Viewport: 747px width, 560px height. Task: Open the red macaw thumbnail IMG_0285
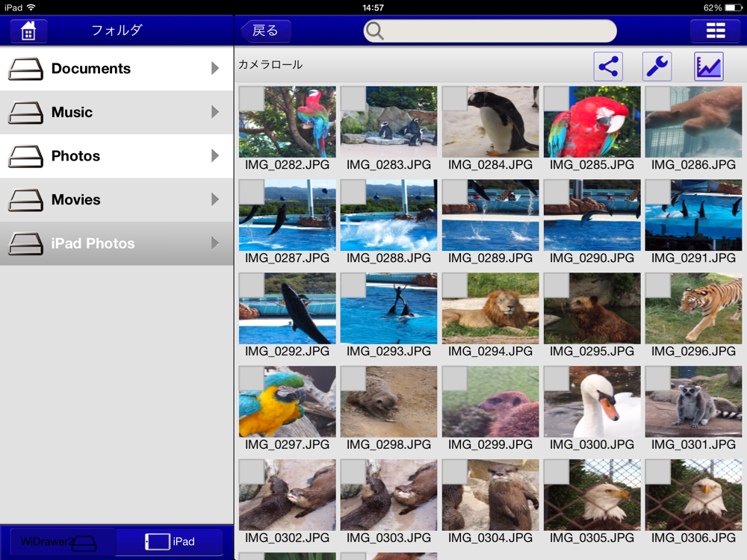592,122
